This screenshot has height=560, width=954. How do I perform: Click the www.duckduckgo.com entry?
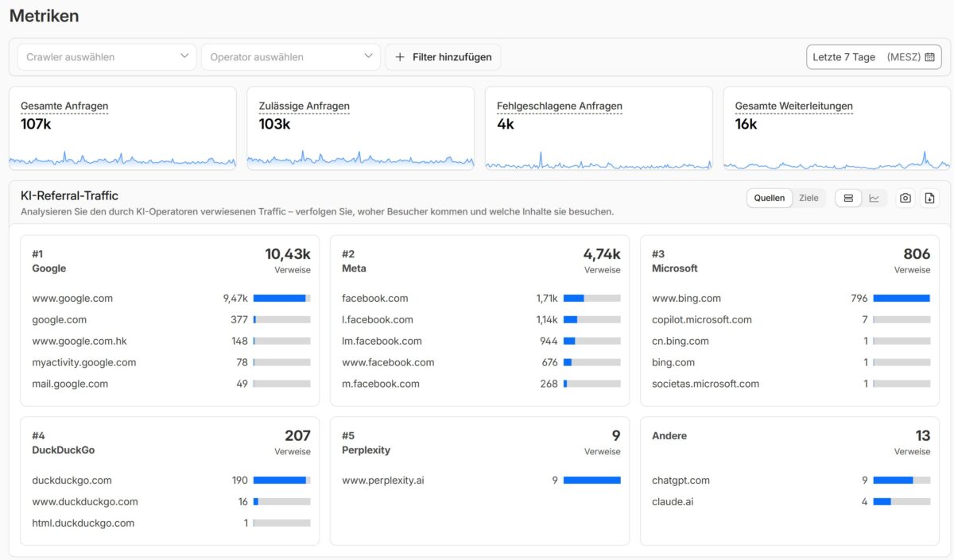[85, 502]
